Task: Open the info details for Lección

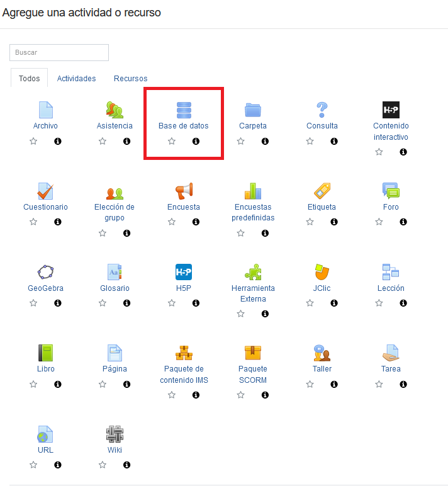Action: [x=403, y=303]
